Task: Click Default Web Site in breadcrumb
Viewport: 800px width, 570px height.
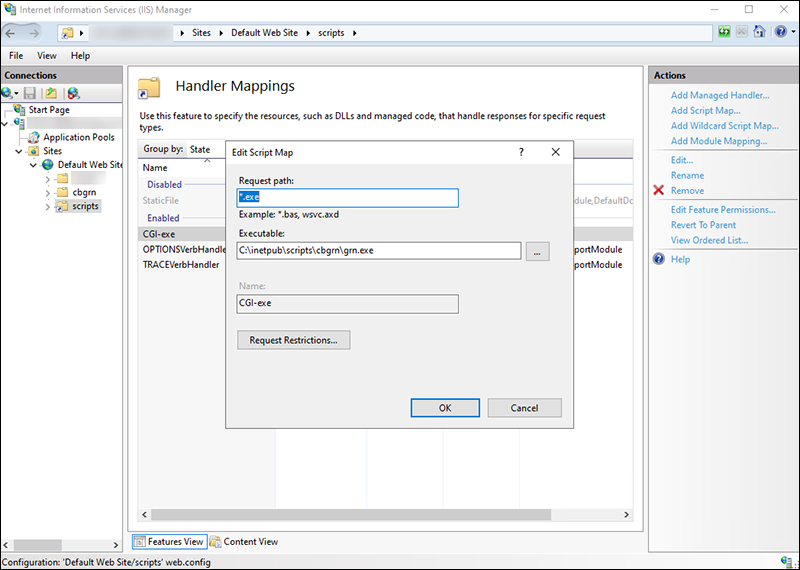Action: tap(264, 33)
